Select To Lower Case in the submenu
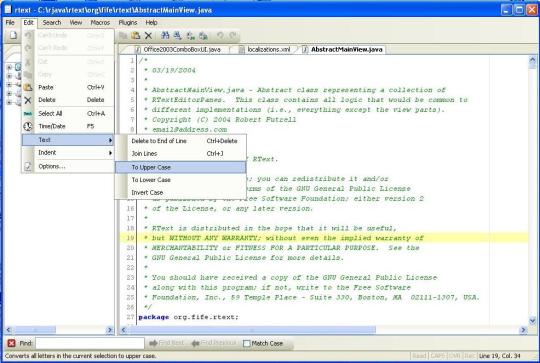 pos(180,180)
